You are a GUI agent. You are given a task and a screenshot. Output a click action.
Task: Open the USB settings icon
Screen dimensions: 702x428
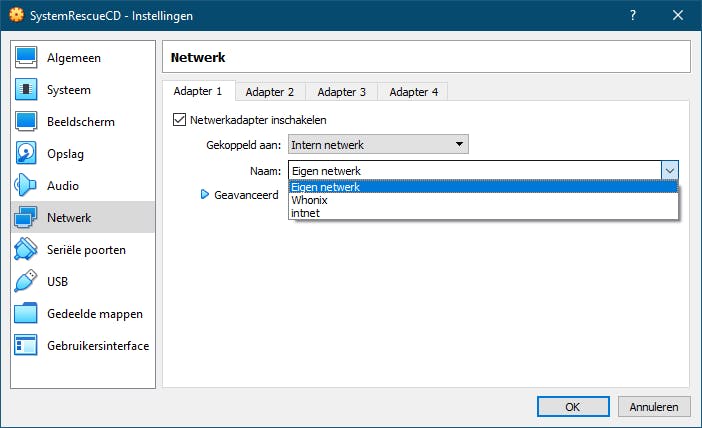coord(27,282)
